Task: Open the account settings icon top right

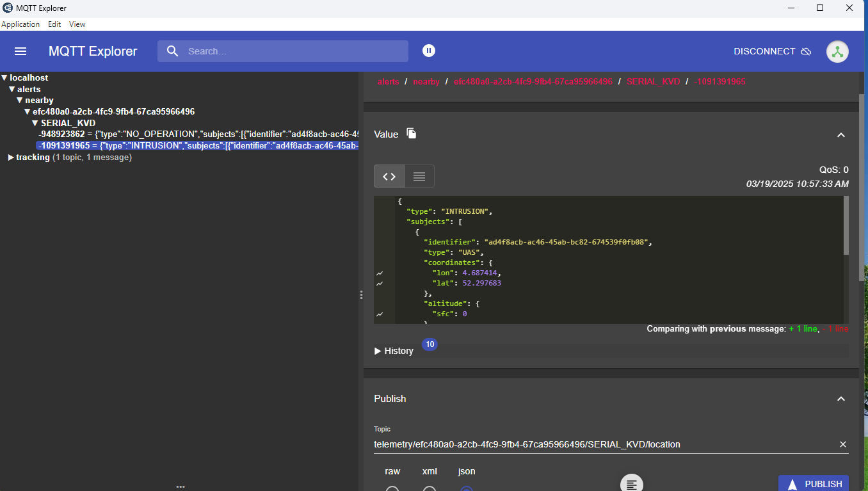Action: click(x=837, y=51)
